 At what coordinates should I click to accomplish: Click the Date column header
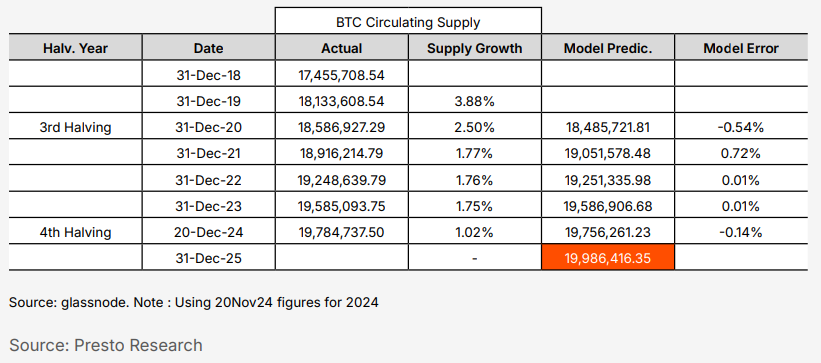pos(208,48)
